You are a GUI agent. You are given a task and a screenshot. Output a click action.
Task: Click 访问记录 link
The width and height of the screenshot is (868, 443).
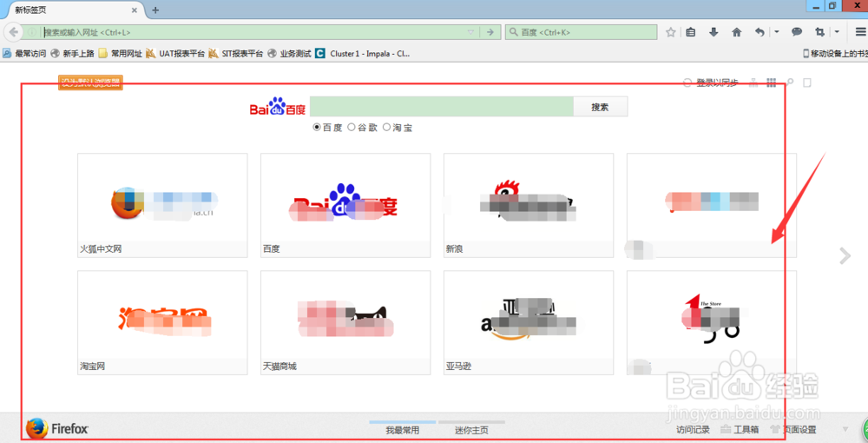coord(693,430)
